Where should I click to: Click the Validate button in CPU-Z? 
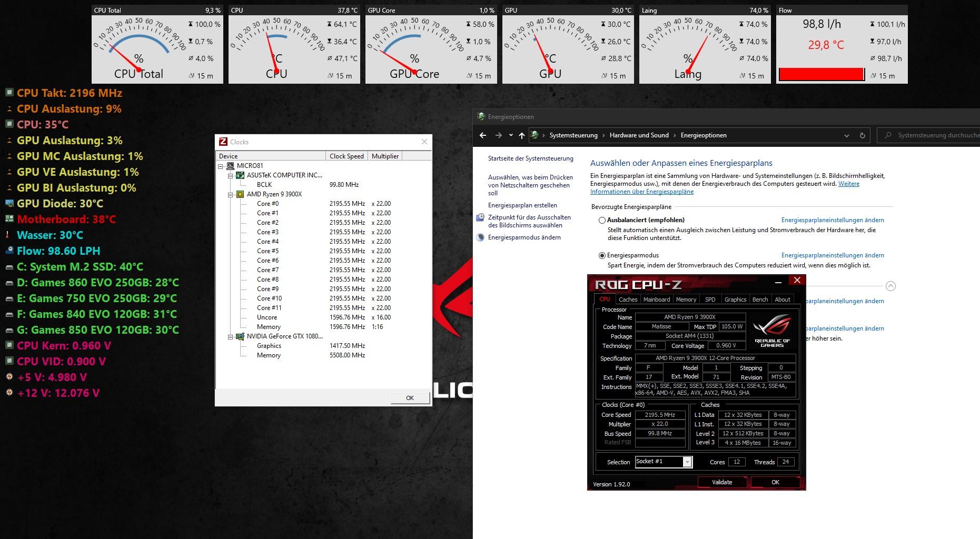722,482
